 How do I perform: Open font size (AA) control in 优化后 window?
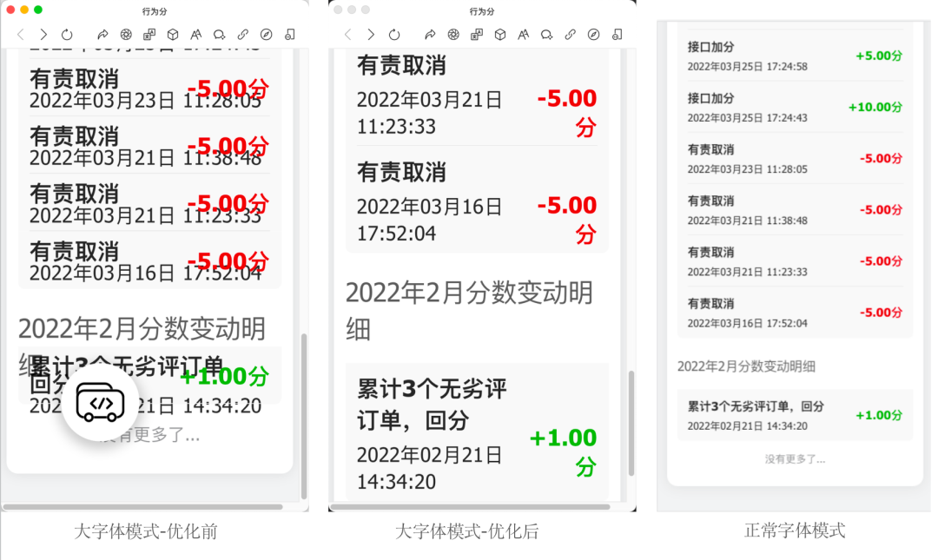523,35
